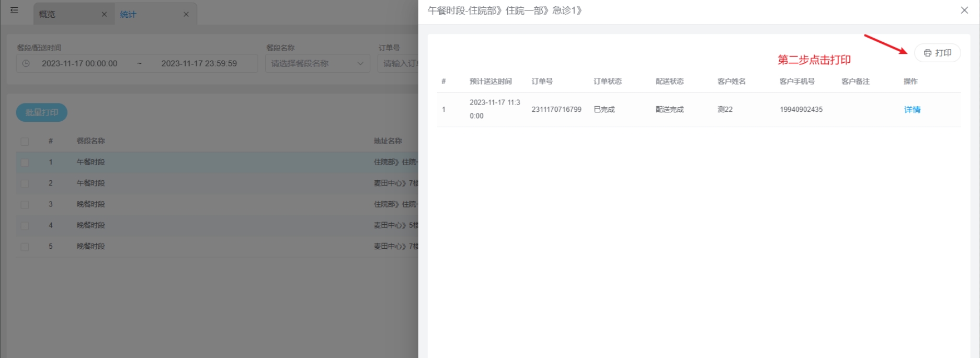Tick the row 5 晚餐时段 checkbox
Viewport: 980px width, 358px height.
(25, 247)
